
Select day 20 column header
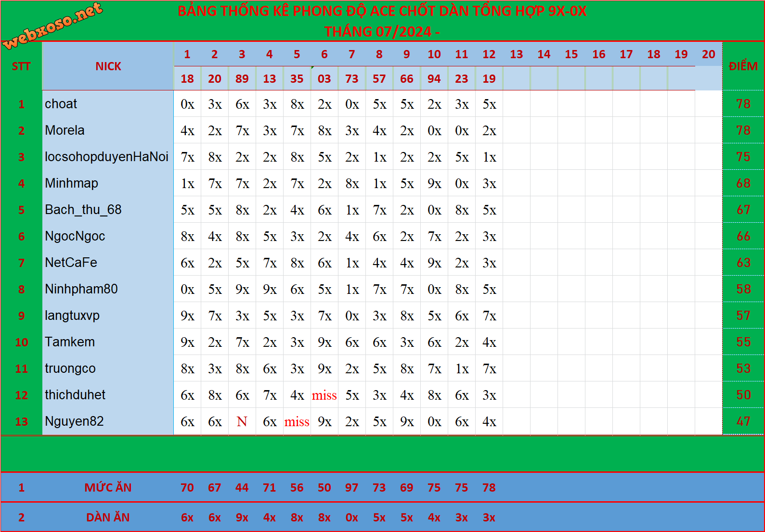pos(708,54)
